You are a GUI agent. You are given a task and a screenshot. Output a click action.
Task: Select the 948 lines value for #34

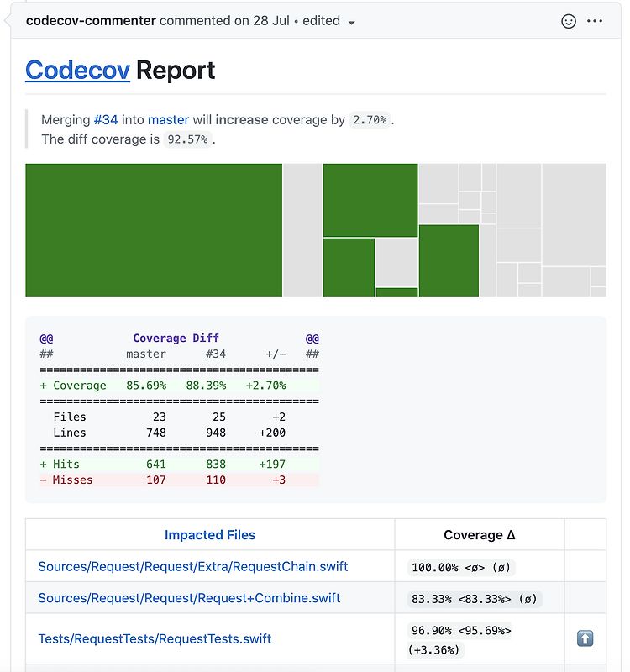click(x=216, y=433)
